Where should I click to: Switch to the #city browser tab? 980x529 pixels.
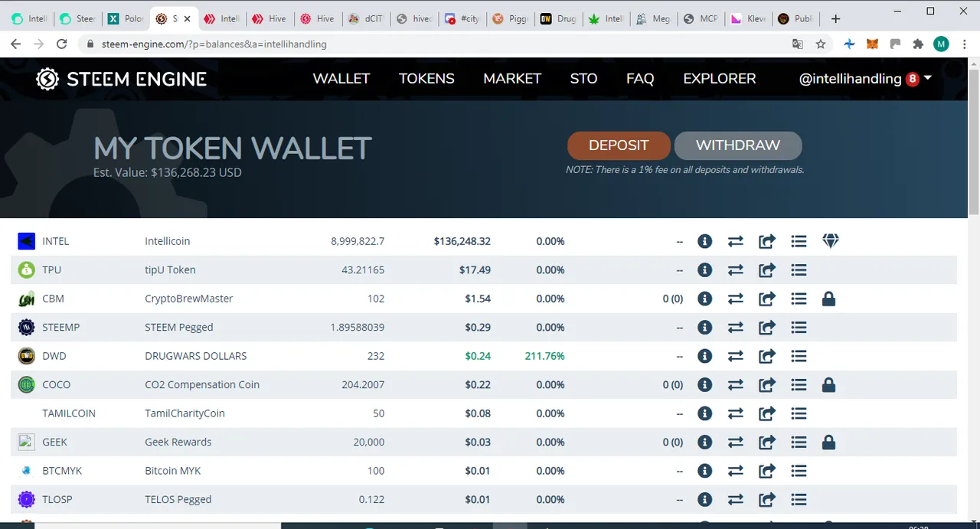(462, 18)
